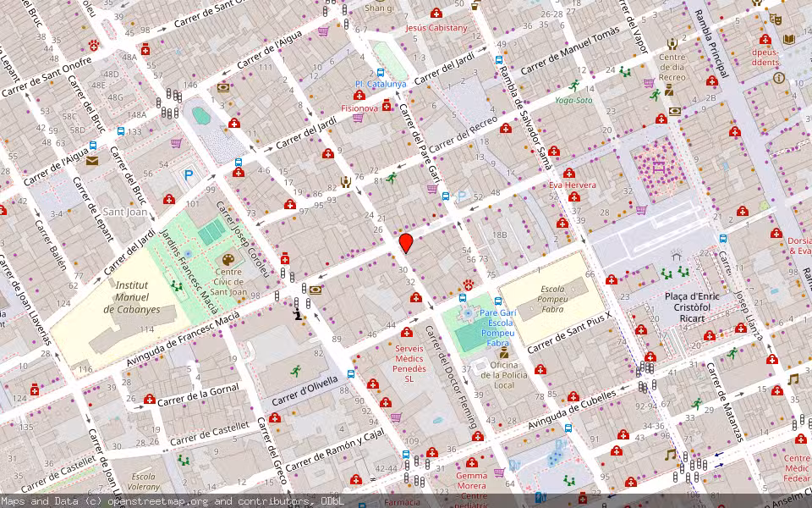The width and height of the screenshot is (812, 508).
Task: Click the Centre de dia Recreo label
Action: (x=672, y=68)
